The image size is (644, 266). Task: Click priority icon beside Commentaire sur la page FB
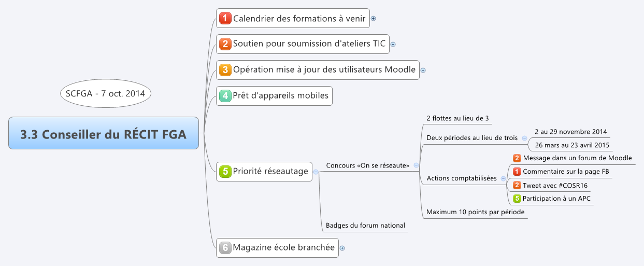(x=517, y=172)
